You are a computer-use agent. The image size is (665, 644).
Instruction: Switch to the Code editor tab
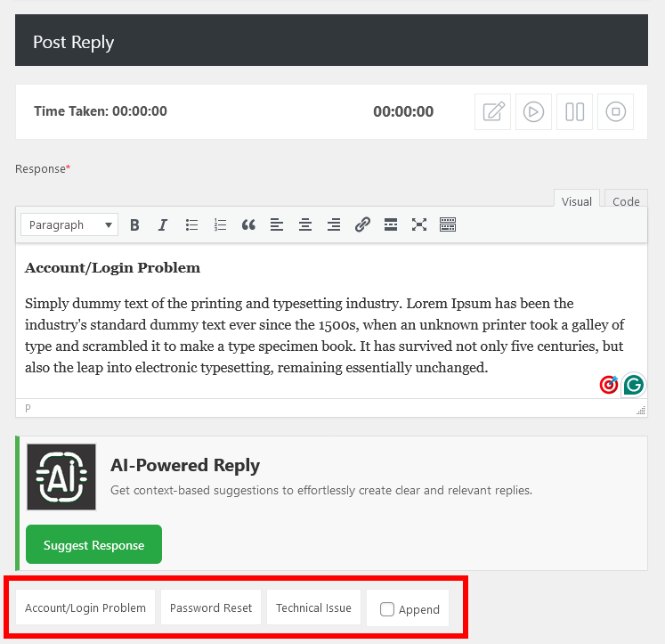tap(626, 201)
